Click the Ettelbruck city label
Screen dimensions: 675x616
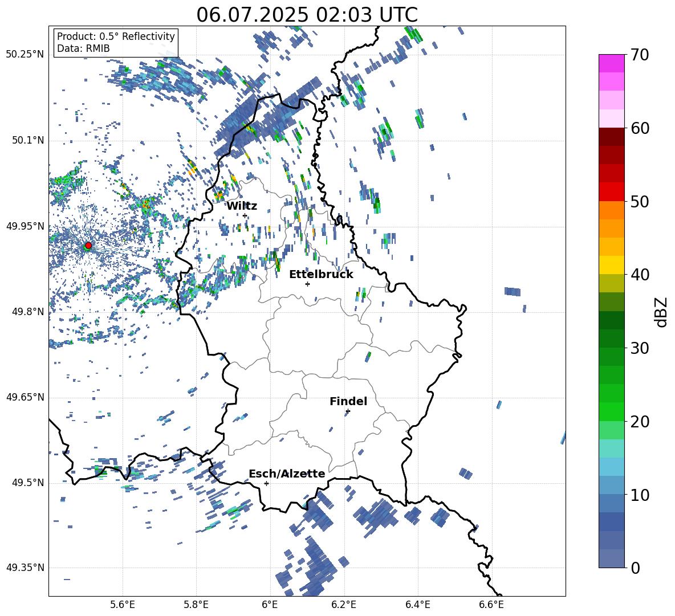tap(321, 275)
